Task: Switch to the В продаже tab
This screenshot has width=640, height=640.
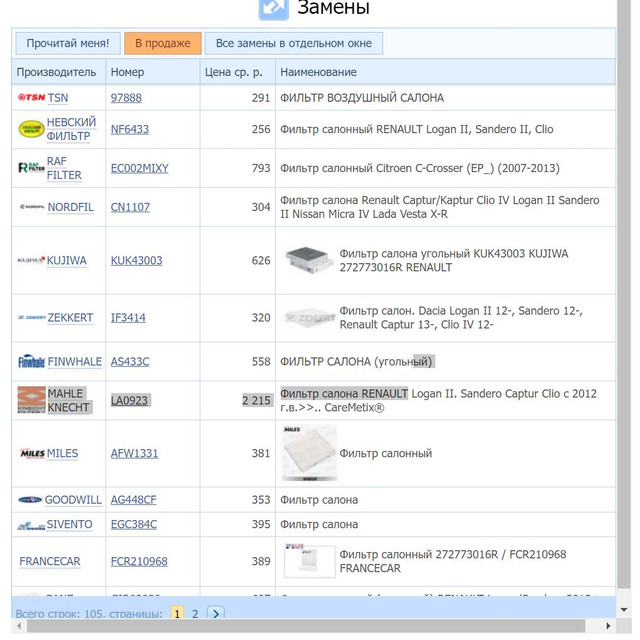Action: 163,43
